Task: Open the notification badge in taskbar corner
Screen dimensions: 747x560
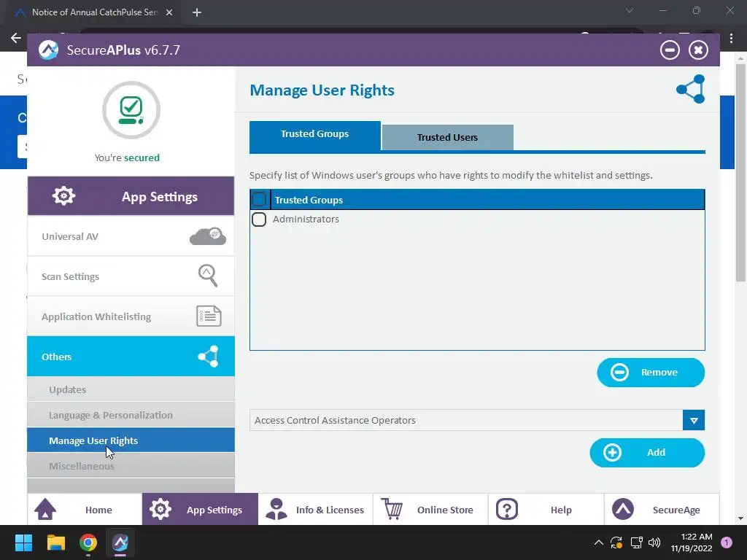Action: point(727,542)
